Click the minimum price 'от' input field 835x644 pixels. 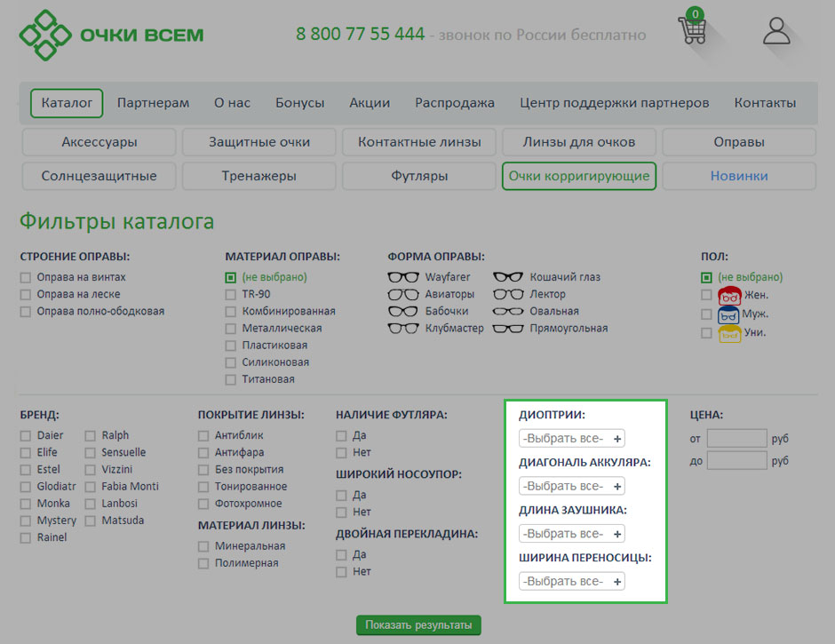point(736,439)
